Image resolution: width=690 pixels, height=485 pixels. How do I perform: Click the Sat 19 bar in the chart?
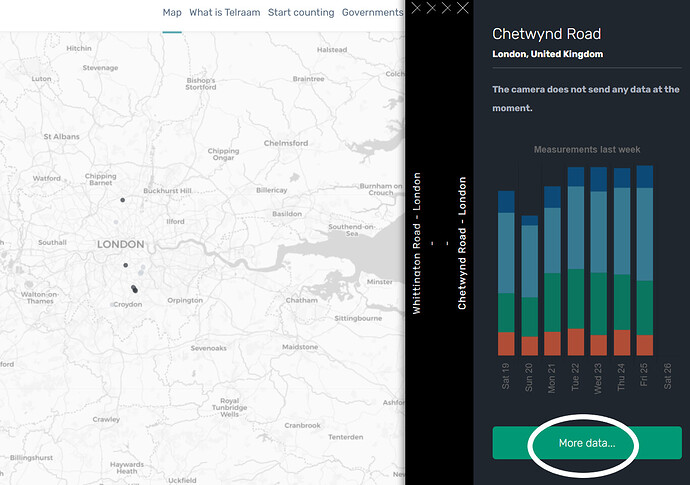coord(506,270)
